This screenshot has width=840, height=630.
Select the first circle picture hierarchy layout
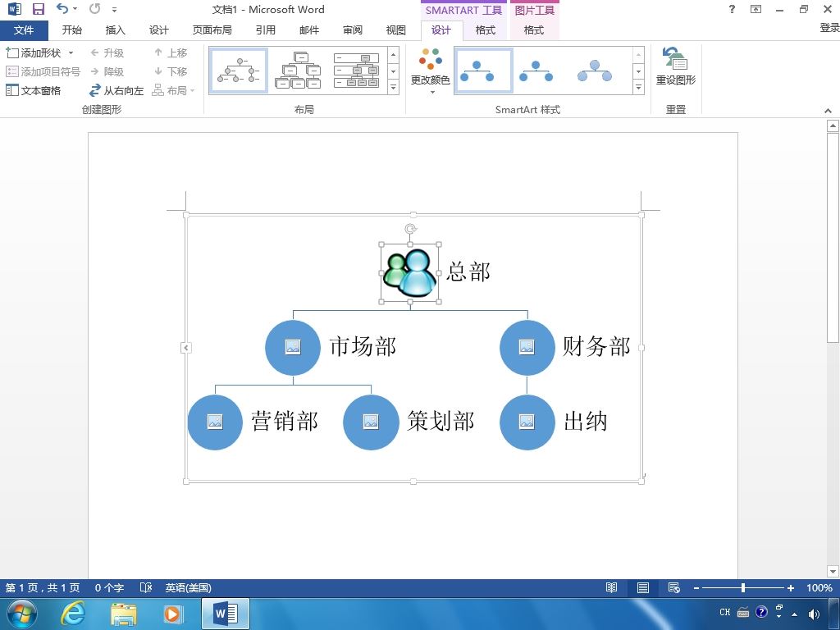pyautogui.click(x=238, y=71)
